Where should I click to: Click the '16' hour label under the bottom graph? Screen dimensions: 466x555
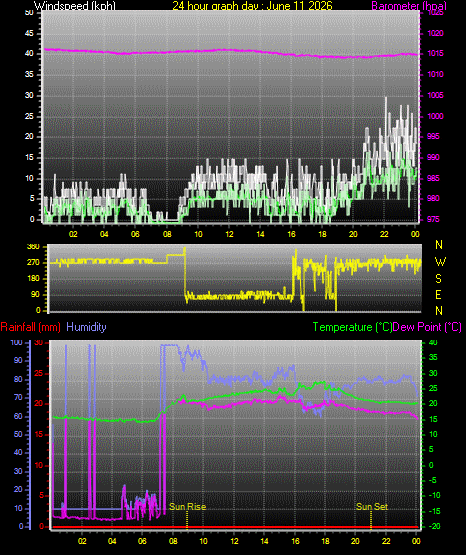pos(295,541)
